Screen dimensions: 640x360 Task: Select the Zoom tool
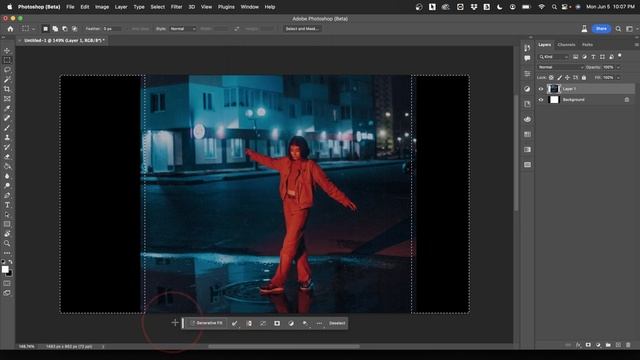coord(7,243)
